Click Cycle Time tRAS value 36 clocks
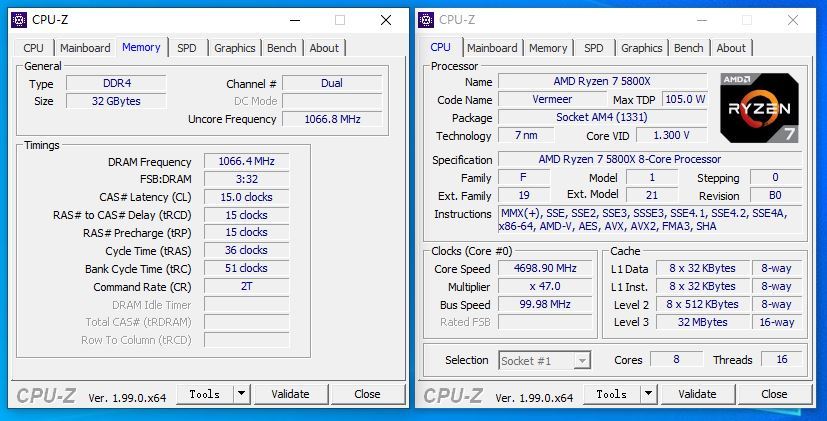 point(246,251)
